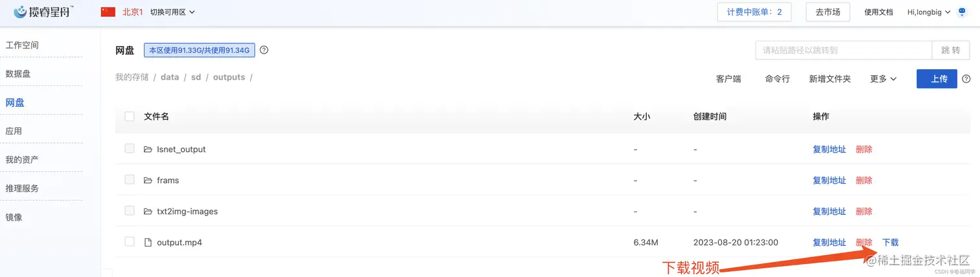Click the help icon next to storage usage

(x=264, y=50)
